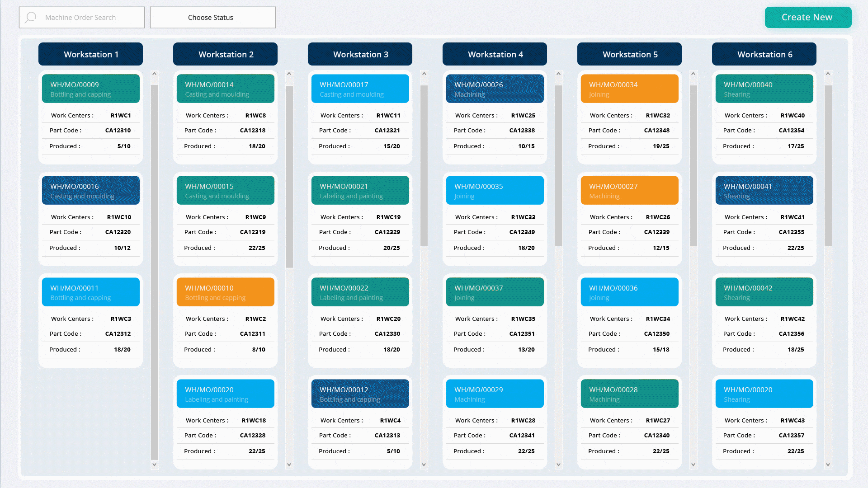Click Workstation 2 scrollbar thumb
This screenshot has height=488, width=868.
(289, 177)
